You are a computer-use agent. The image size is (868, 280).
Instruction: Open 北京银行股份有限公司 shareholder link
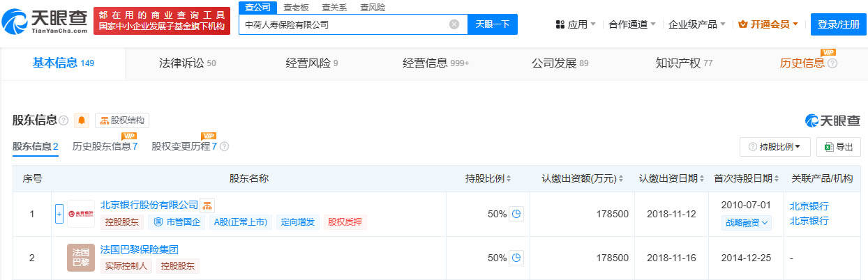pos(149,205)
